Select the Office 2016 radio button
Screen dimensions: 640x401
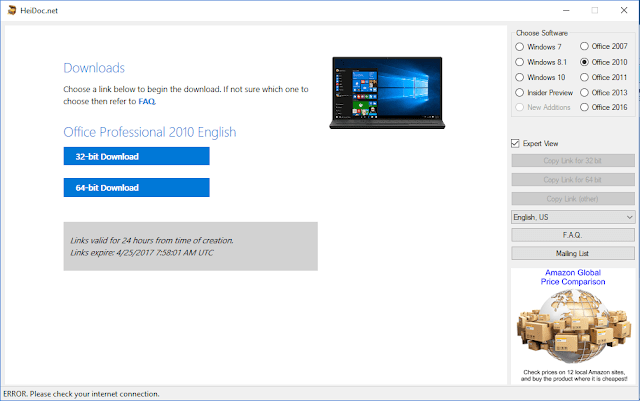coord(584,107)
